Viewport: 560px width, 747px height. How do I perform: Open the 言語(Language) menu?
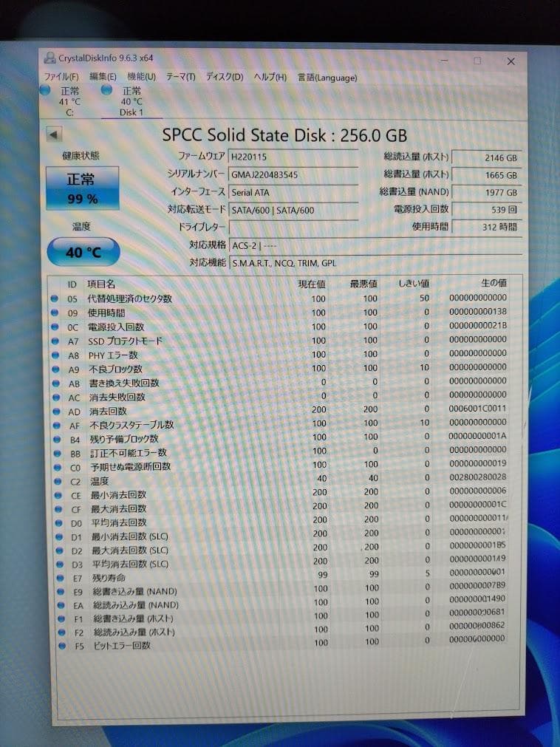tap(327, 77)
